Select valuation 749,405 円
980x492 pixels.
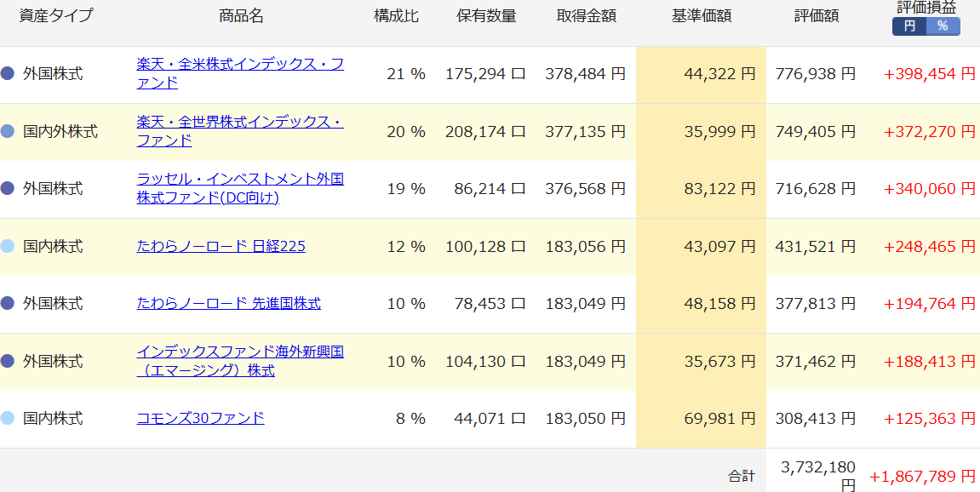[816, 131]
